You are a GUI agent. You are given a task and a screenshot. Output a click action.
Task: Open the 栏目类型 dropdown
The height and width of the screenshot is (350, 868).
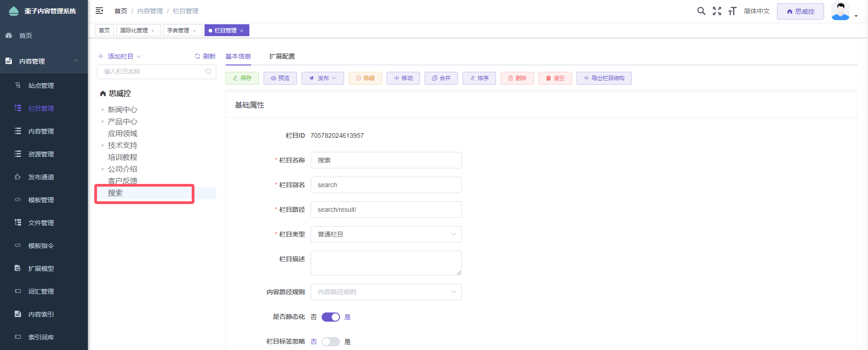point(386,234)
